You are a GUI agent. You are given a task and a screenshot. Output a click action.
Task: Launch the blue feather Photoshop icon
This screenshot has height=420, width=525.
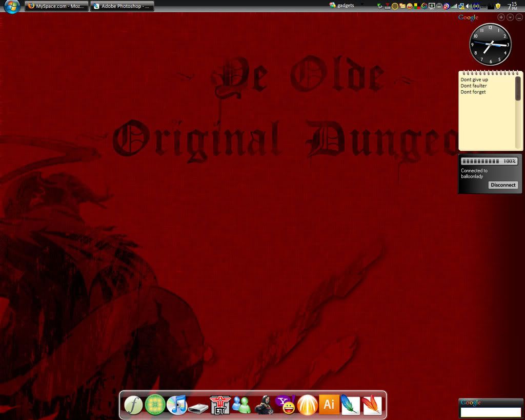click(350, 405)
